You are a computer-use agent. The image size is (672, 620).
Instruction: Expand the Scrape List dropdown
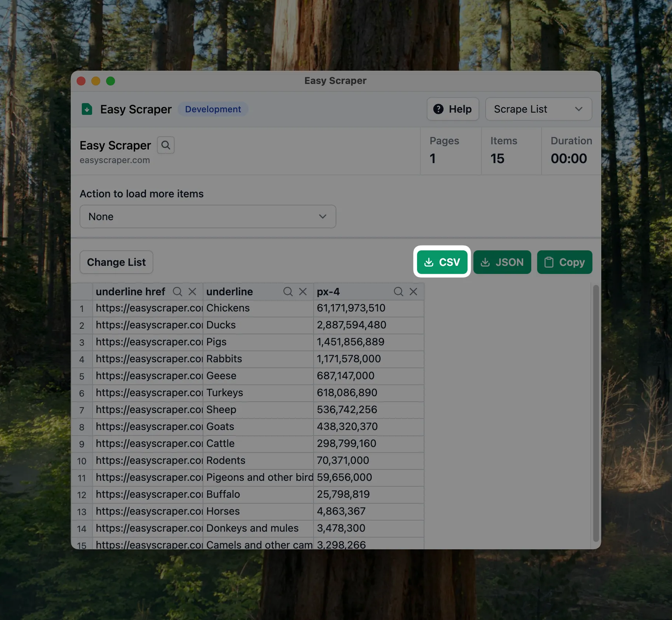point(538,109)
